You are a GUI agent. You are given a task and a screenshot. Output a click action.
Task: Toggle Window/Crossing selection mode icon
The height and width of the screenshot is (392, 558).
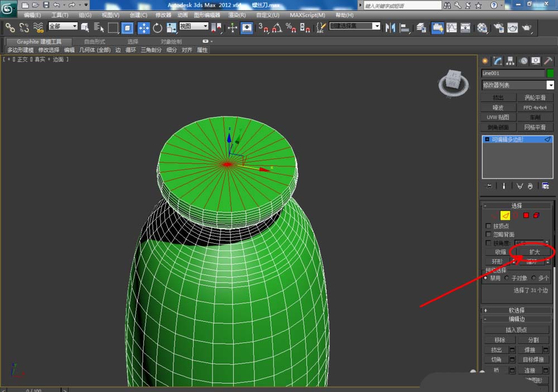click(x=127, y=27)
